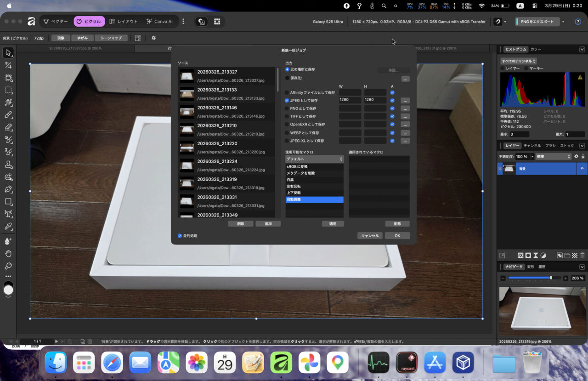Viewport: 588px width, 381px height.
Task: Toggle the 並列処理 checkbox
Action: [x=180, y=236]
